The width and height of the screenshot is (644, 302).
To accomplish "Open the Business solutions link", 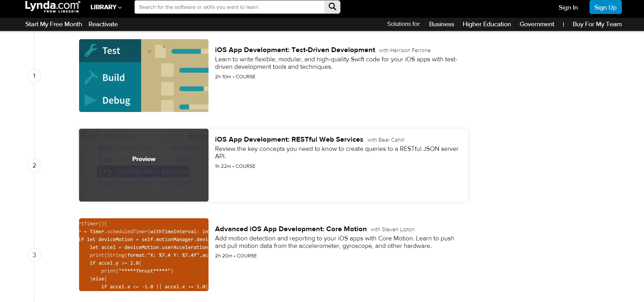I will tap(442, 24).
